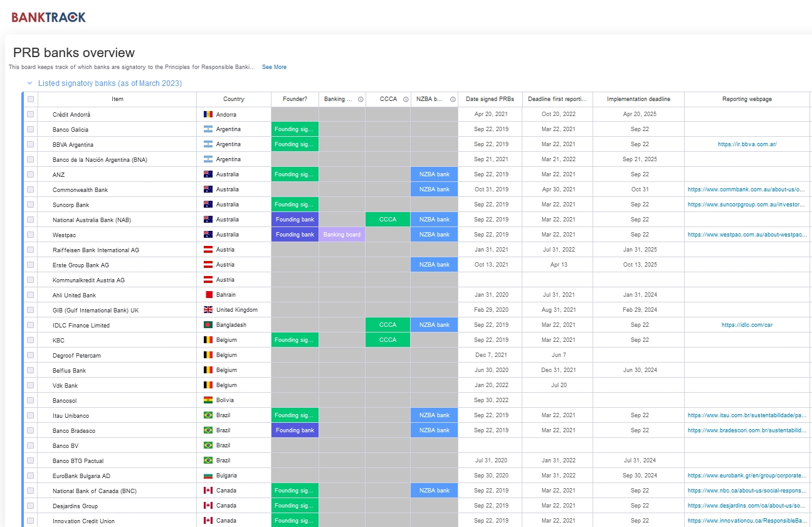Click Australia flag in ANZ row

pyautogui.click(x=208, y=174)
